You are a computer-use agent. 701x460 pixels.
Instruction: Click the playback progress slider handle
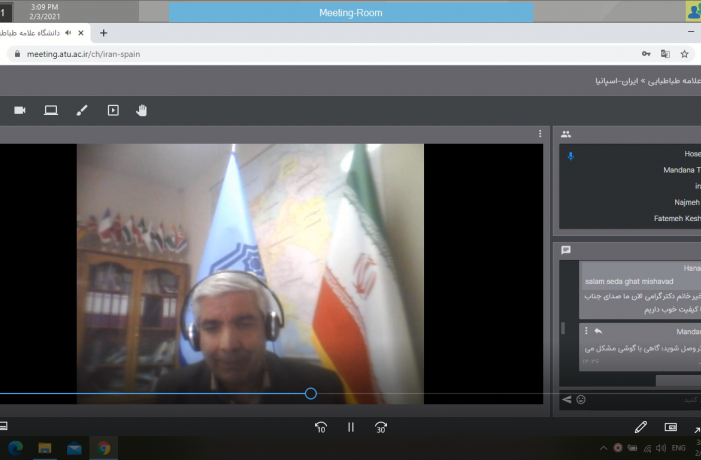[x=311, y=393]
